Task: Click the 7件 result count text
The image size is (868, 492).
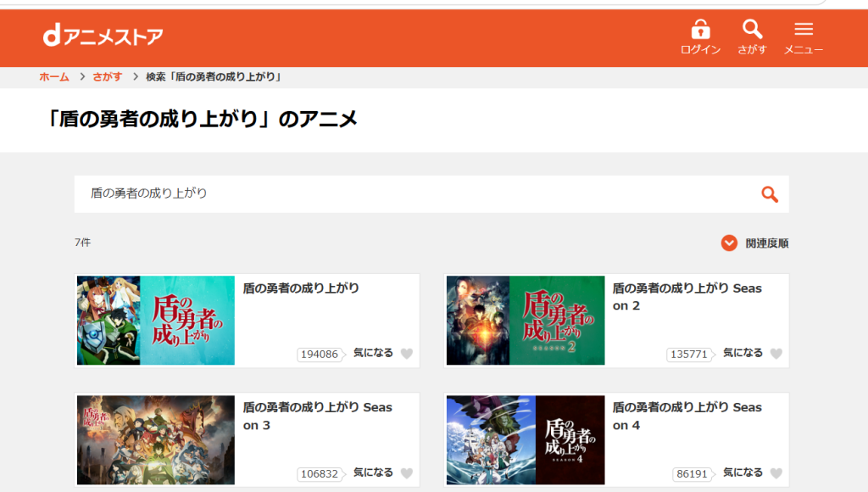Action: pyautogui.click(x=82, y=242)
